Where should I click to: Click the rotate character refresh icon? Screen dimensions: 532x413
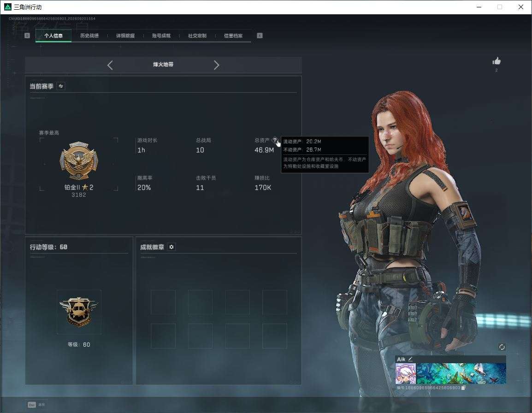coord(502,347)
